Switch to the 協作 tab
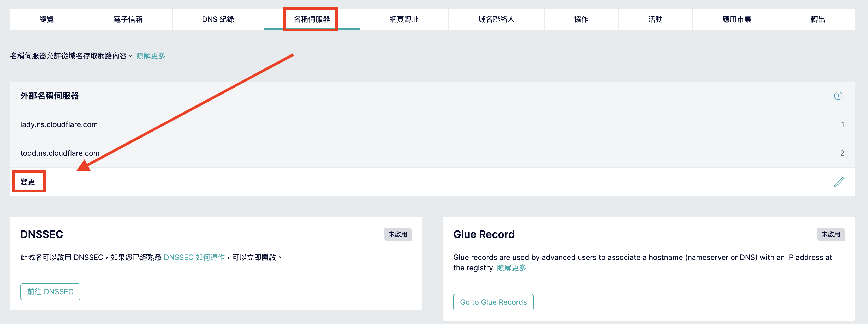Image resolution: width=868 pixels, height=324 pixels. [581, 20]
